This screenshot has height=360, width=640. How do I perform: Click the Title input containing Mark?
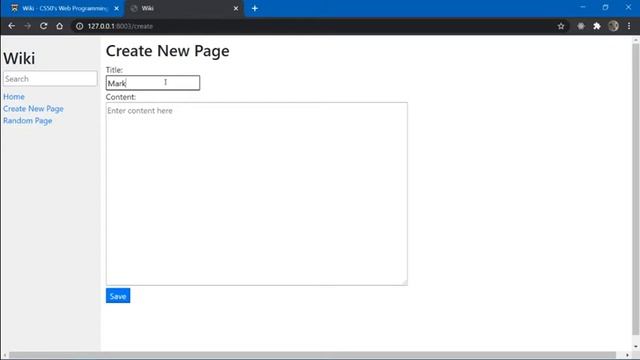(153, 83)
